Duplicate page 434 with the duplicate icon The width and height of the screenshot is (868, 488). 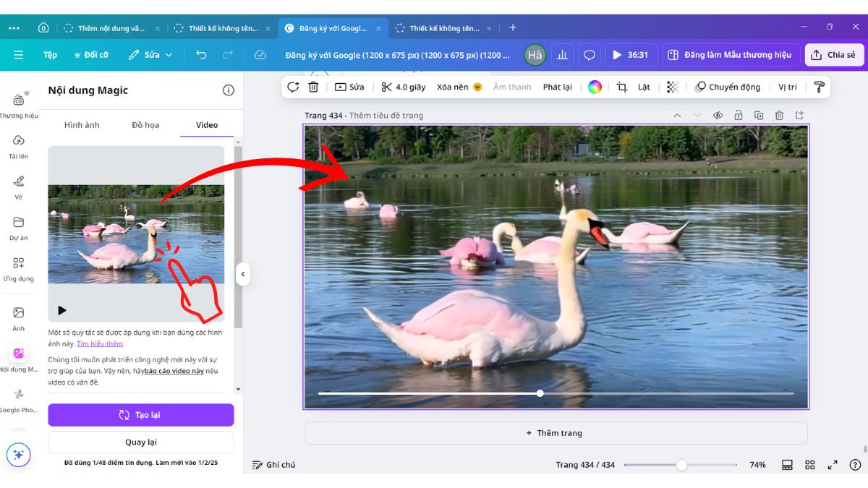pyautogui.click(x=759, y=115)
